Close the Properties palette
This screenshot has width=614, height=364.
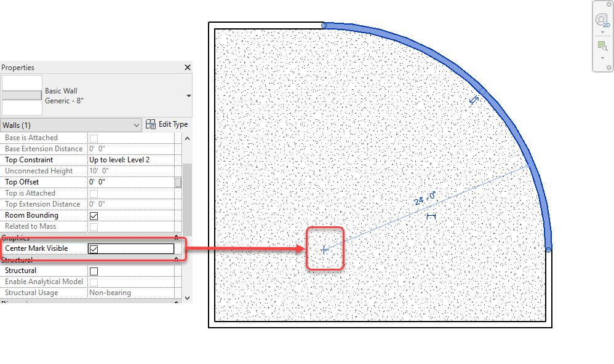[188, 68]
